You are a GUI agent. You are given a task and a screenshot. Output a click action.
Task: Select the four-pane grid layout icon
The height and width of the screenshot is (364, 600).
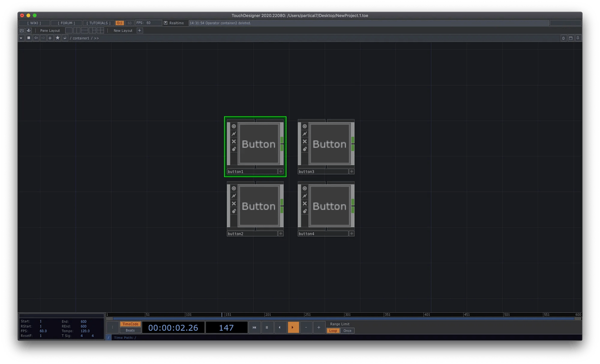click(x=100, y=30)
